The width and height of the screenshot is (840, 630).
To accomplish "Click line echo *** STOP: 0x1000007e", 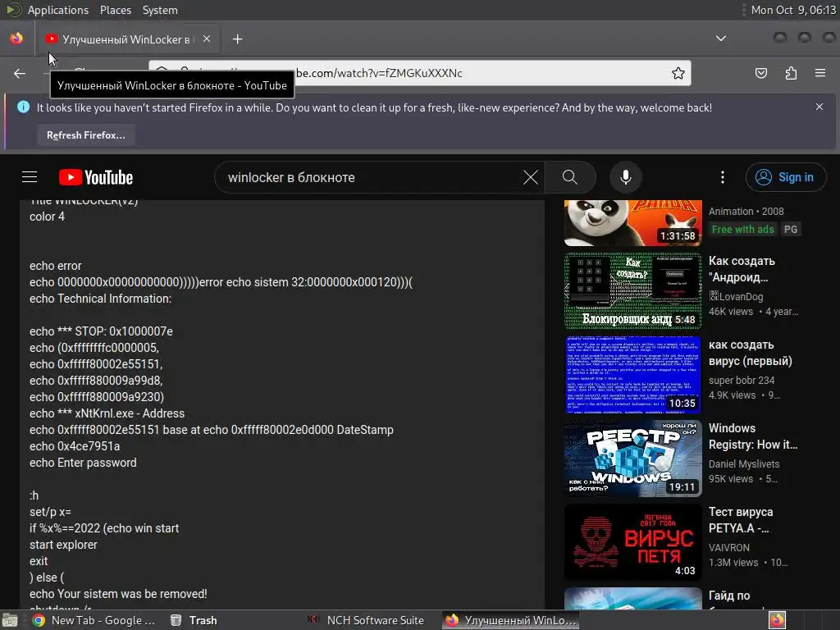I will point(101,331).
